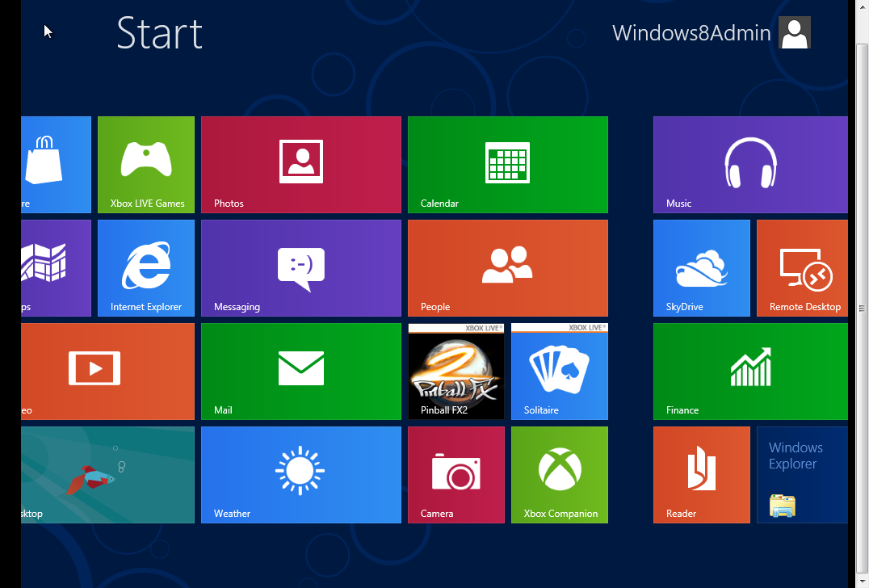Screen dimensions: 869x588
Task: Launch Internet Explorer from its tile
Action: coord(145,268)
